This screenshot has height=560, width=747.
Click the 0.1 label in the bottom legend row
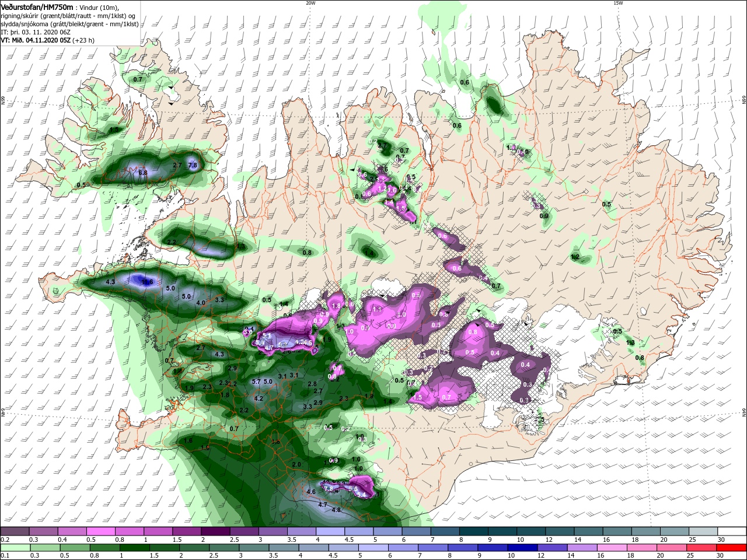tap(4, 555)
